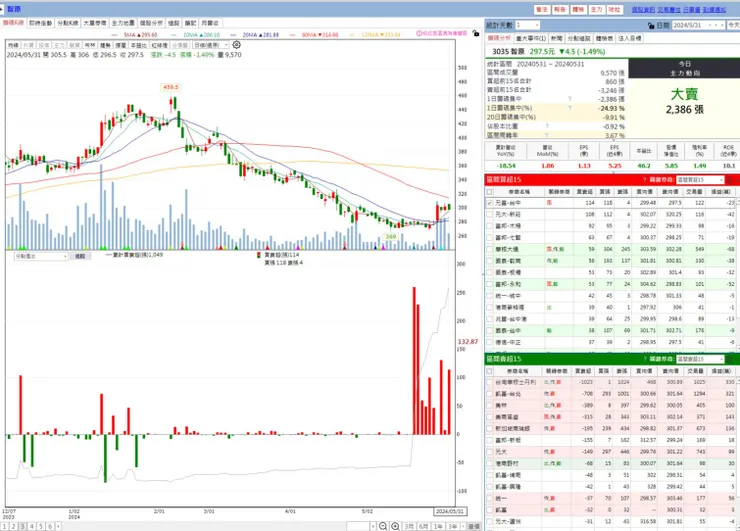Check the 台灣摩根士丹利 seller checkbox
This screenshot has height=531, width=740.
tap(489, 382)
